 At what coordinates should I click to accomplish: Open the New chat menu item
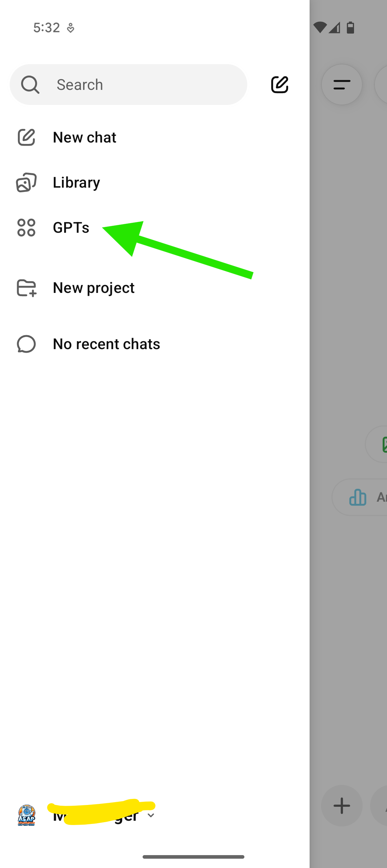pos(85,138)
